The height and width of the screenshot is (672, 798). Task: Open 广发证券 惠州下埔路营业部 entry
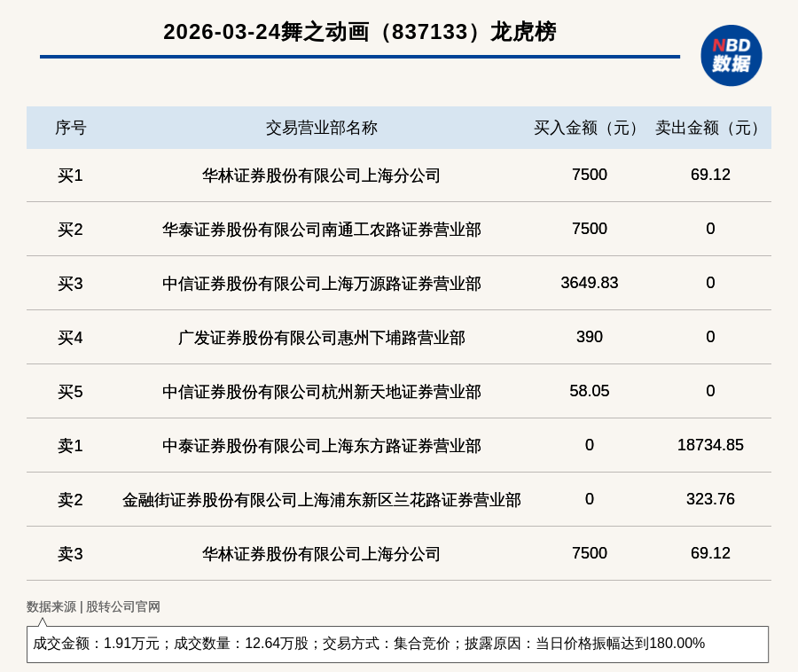321,338
